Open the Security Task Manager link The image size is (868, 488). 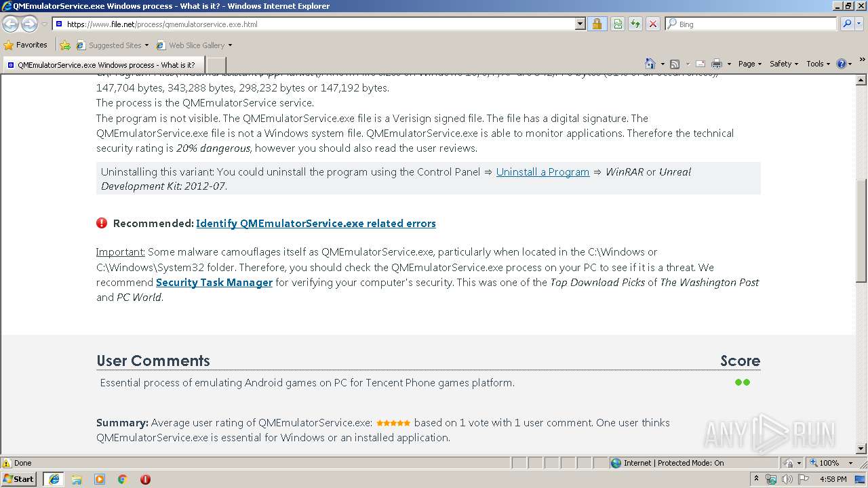click(214, 282)
